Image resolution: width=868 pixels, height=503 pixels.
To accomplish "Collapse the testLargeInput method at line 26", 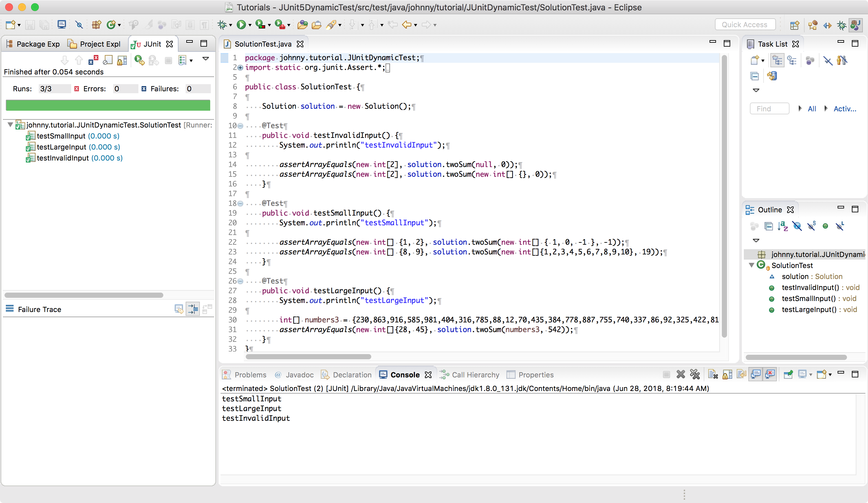I will (240, 281).
